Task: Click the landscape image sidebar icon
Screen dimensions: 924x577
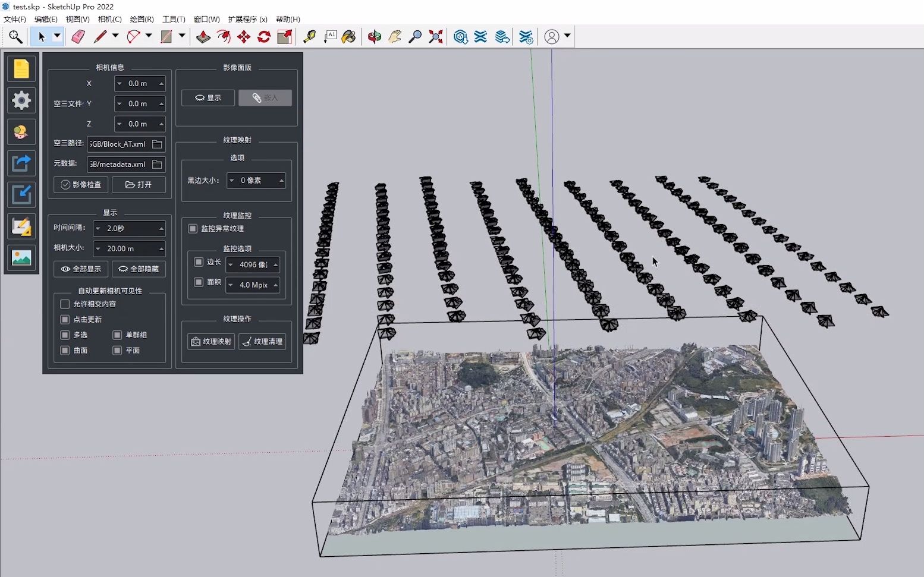Action: click(x=21, y=258)
